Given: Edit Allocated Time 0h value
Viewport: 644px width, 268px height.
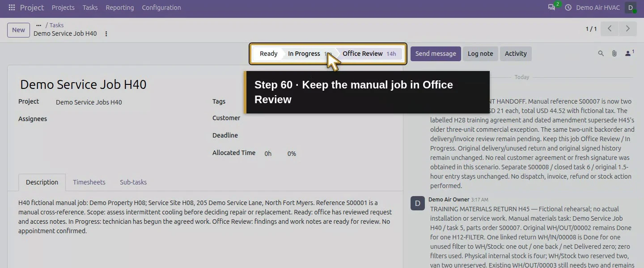Looking at the screenshot, I should click(x=268, y=154).
